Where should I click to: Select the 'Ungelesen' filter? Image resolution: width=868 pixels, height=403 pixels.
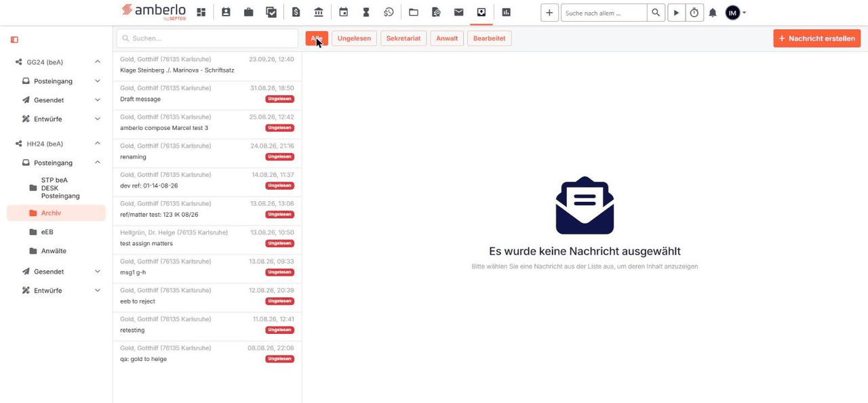[354, 39]
